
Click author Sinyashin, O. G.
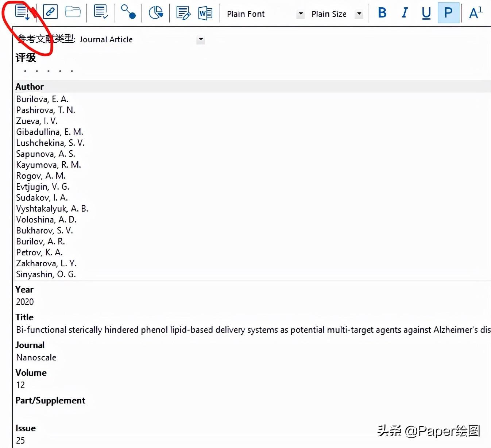click(46, 274)
